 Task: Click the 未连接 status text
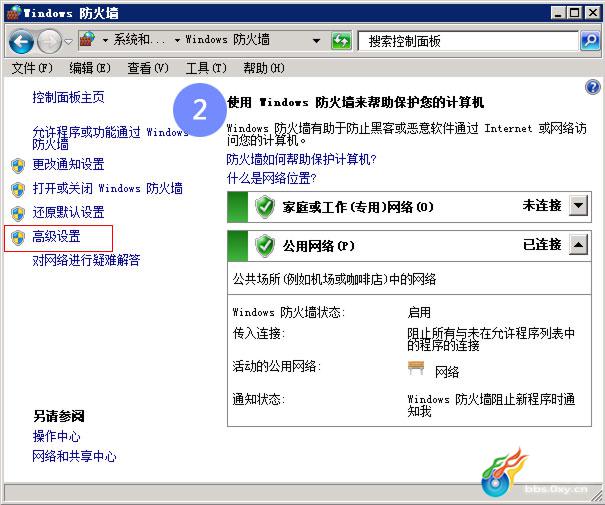click(x=542, y=205)
